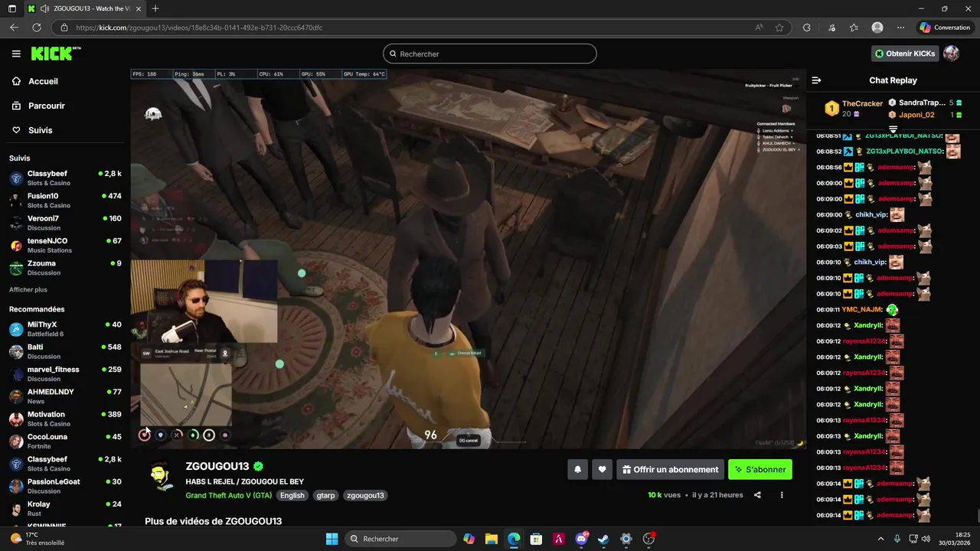The height and width of the screenshot is (551, 980).
Task: Mute the tab via speaker icon
Action: 44,8
